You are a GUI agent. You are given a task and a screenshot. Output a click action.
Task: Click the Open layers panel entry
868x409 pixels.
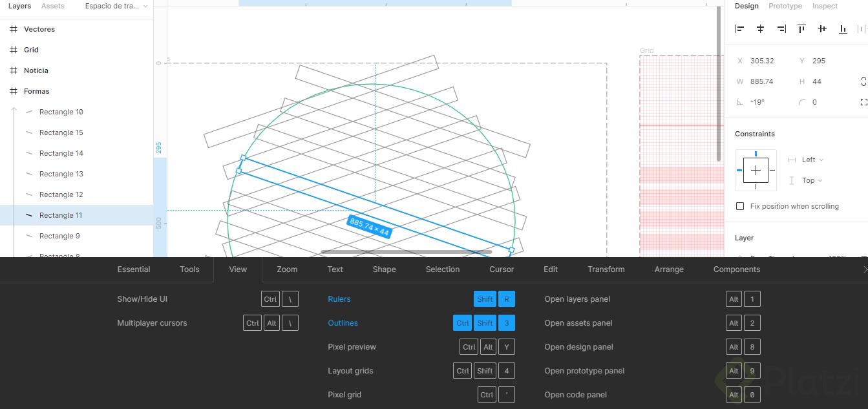[x=652, y=299]
